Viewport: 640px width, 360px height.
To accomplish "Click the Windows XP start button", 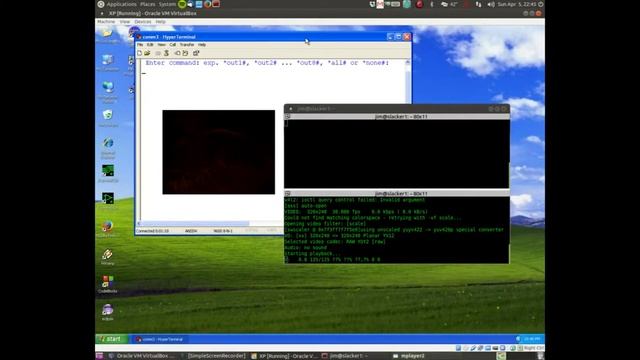I will (111, 339).
